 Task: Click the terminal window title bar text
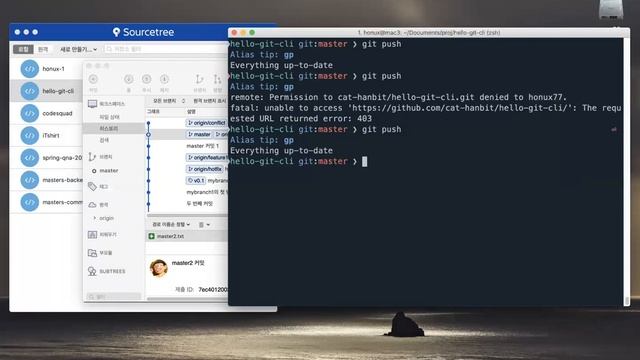[429, 33]
